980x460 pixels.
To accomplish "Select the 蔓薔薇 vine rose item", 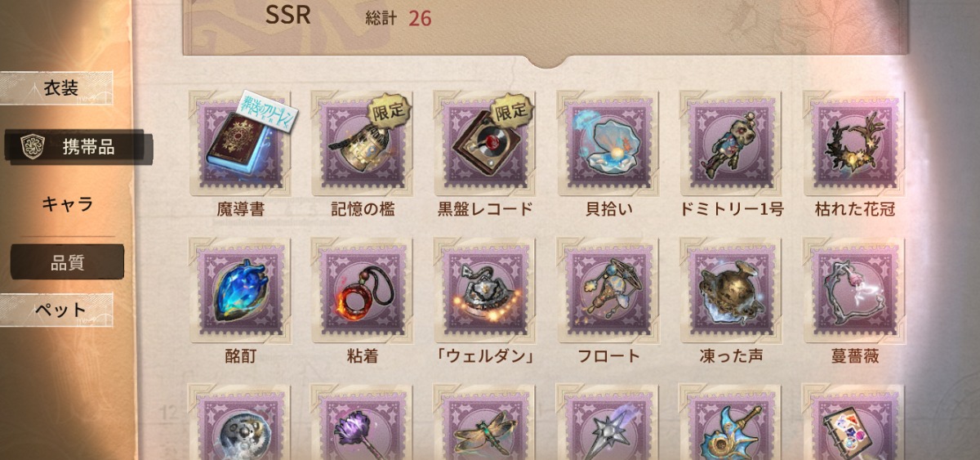I will pos(854,292).
